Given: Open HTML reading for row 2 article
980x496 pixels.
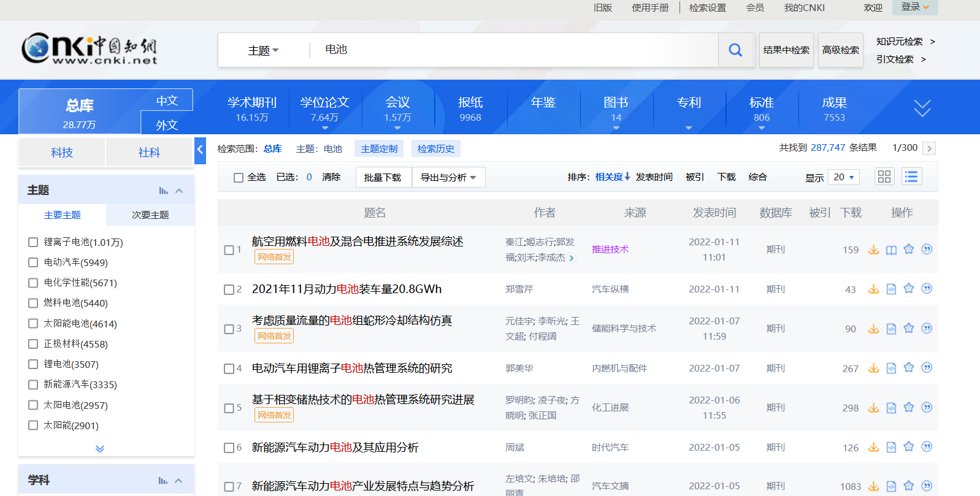Looking at the screenshot, I should pos(891,289).
